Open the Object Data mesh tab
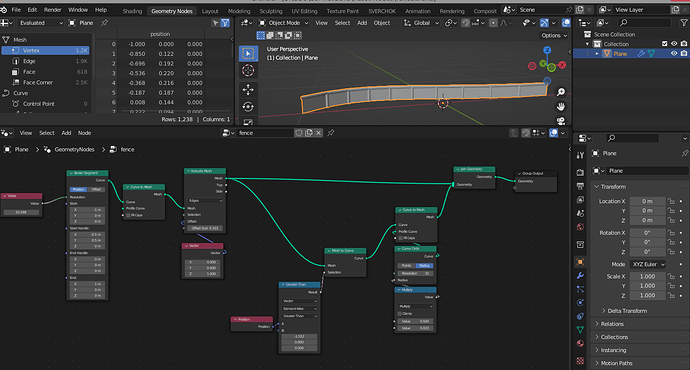This screenshot has height=370, width=690. pyautogui.click(x=580, y=330)
